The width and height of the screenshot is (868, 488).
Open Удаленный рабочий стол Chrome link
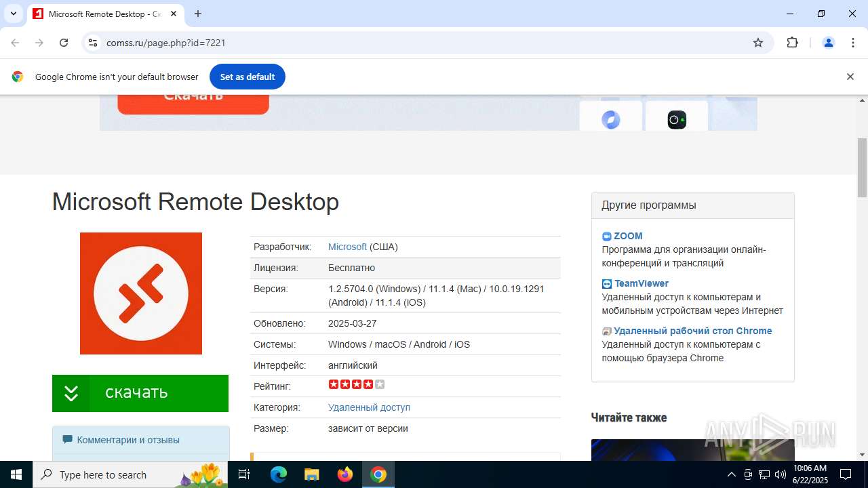click(x=692, y=331)
